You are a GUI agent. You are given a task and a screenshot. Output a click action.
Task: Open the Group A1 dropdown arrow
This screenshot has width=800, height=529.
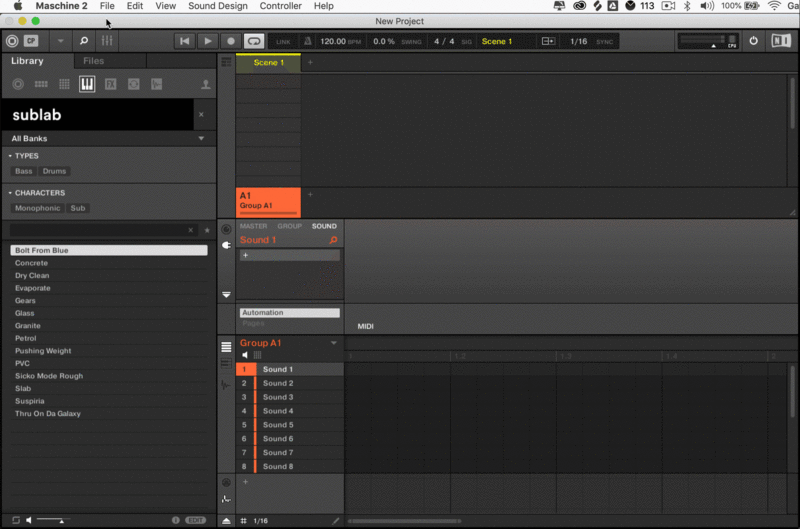coord(334,343)
